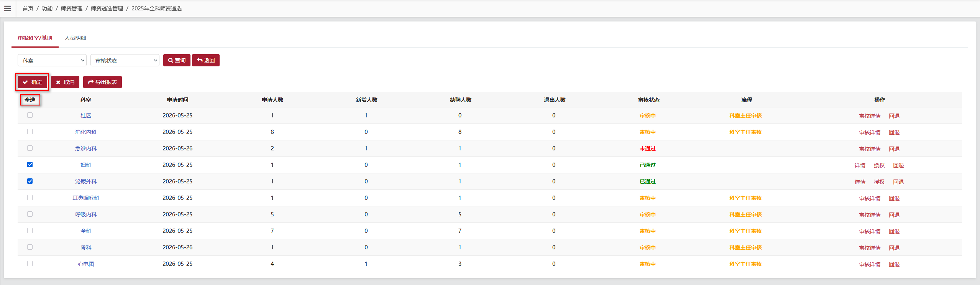Screen dimensions: 980x285
Task: Open 师资管理 breadcrumb link
Action: (72, 8)
